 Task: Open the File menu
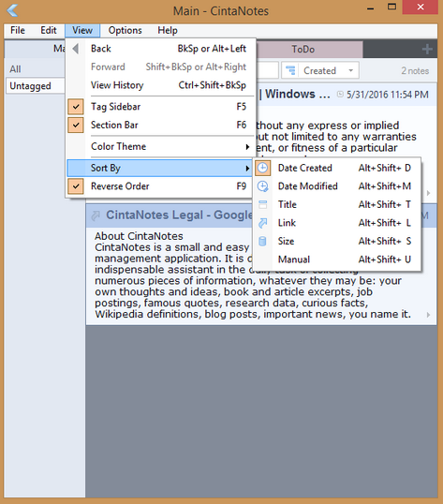tap(18, 30)
